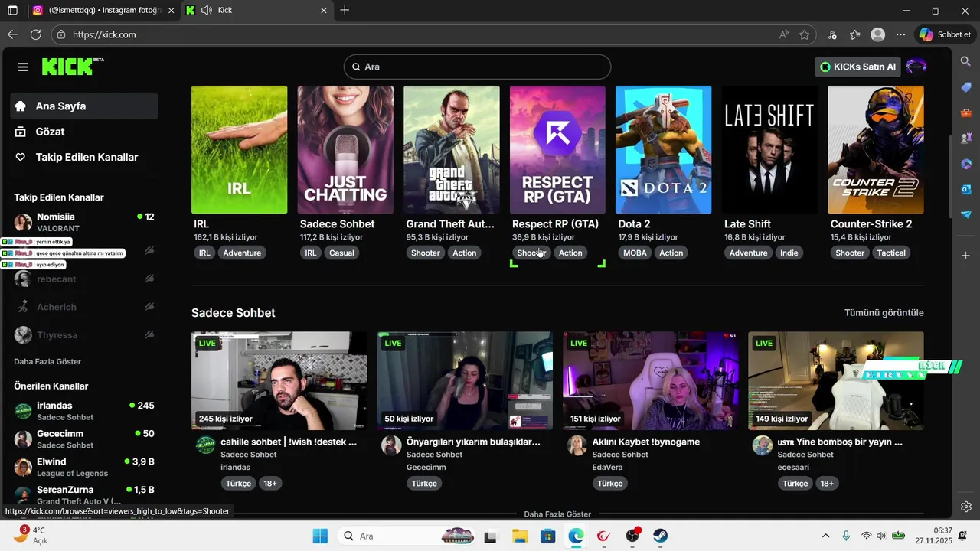Click Türkçe tag under Gececimm stream
This screenshot has width=980, height=551.
(424, 483)
